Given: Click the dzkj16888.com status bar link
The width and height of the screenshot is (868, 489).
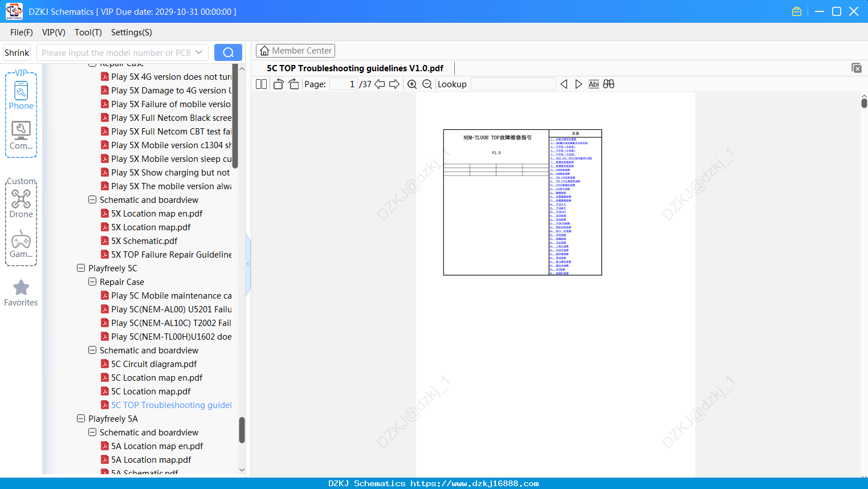Looking at the screenshot, I should [x=475, y=483].
